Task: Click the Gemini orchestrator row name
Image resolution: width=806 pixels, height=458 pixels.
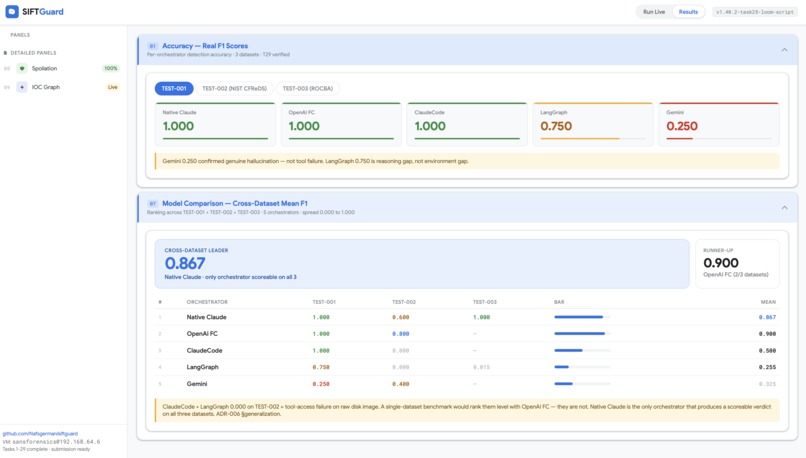Action: (197, 383)
